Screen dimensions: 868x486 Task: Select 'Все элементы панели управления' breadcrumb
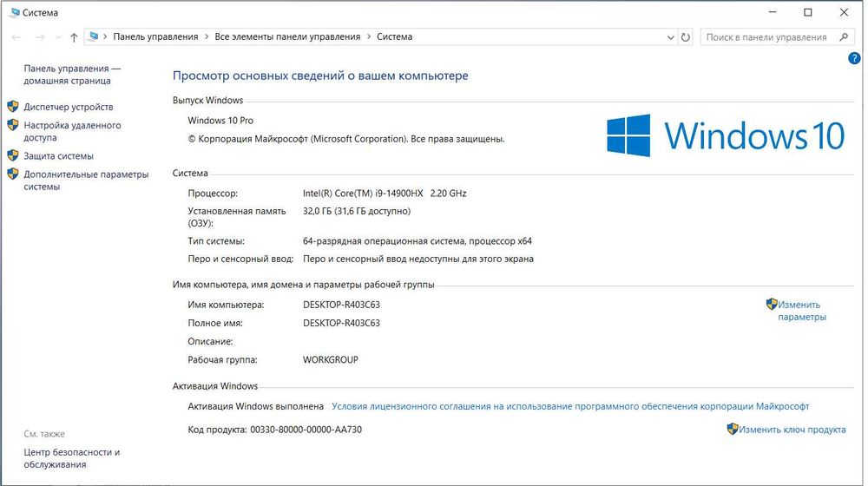[x=287, y=36]
